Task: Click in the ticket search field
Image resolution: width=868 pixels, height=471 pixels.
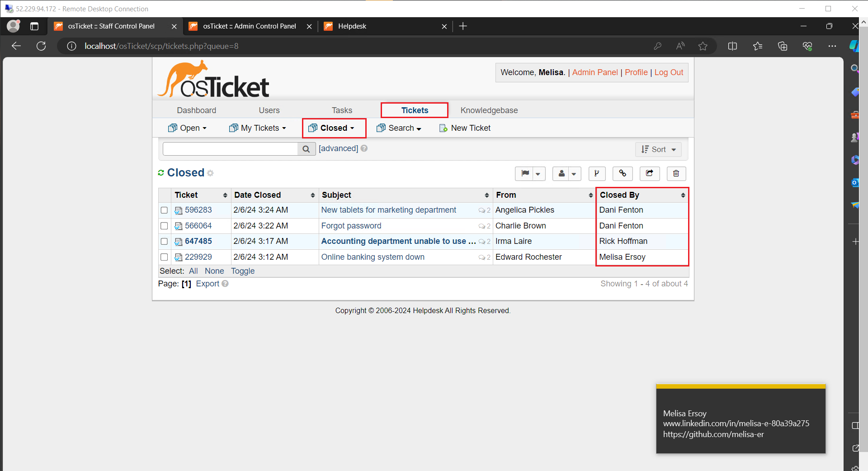Action: click(230, 149)
